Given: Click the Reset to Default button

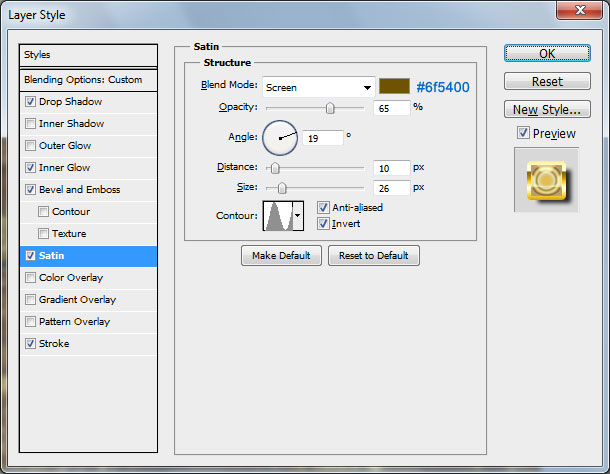Looking at the screenshot, I should coord(373,256).
